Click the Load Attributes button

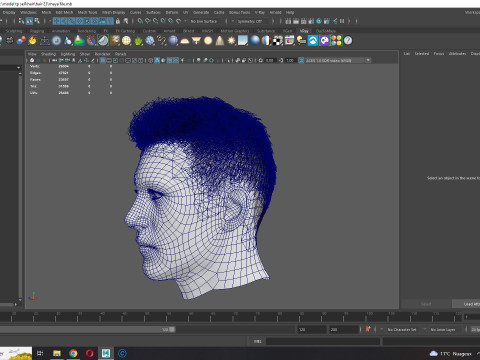[466, 304]
